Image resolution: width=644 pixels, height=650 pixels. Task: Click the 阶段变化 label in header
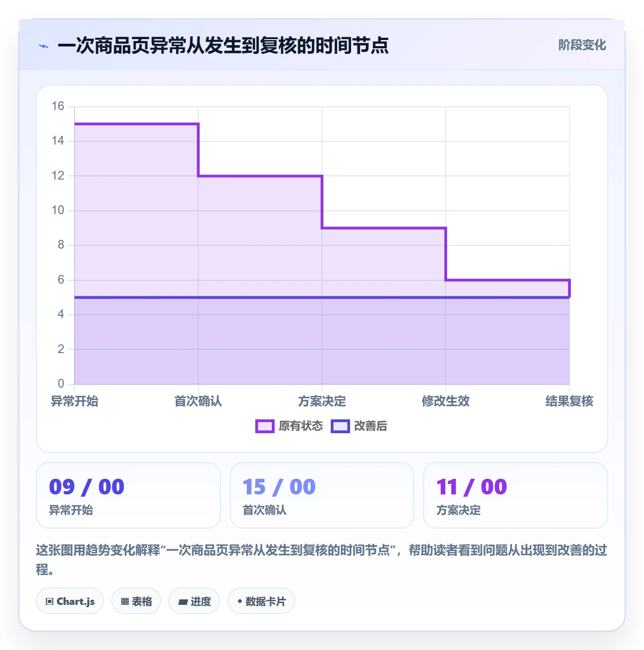[582, 45]
